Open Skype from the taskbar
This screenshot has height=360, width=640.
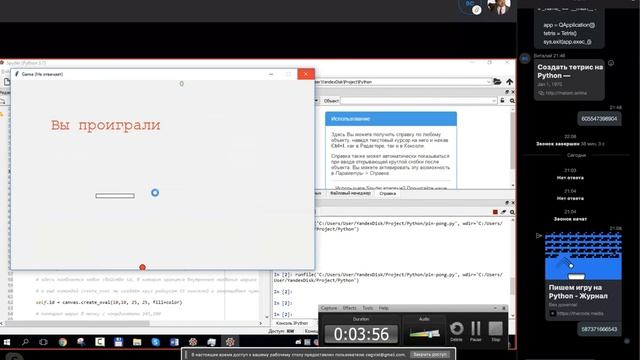click(x=156, y=342)
